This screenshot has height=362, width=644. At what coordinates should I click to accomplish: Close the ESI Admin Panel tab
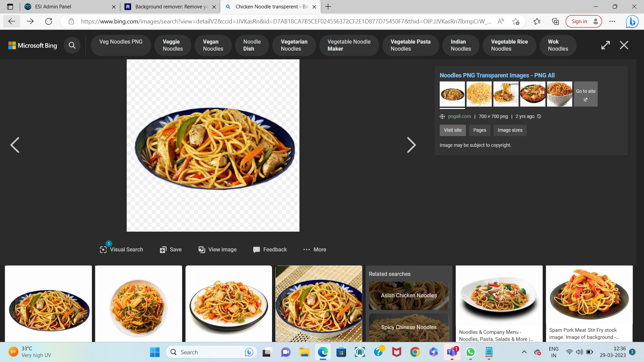click(x=114, y=7)
